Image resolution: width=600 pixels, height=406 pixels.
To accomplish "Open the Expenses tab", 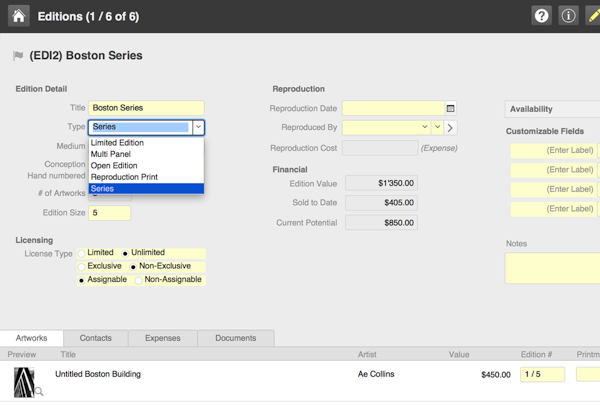I will 163,338.
